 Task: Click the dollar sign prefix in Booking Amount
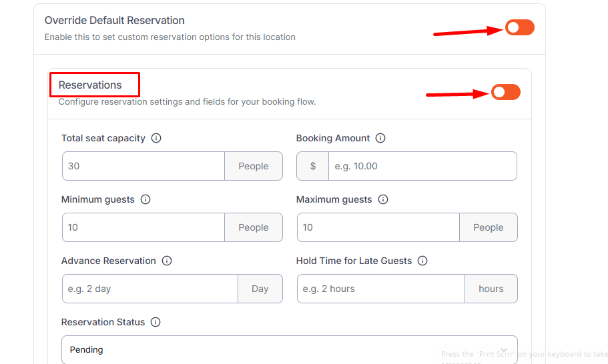[x=313, y=166]
